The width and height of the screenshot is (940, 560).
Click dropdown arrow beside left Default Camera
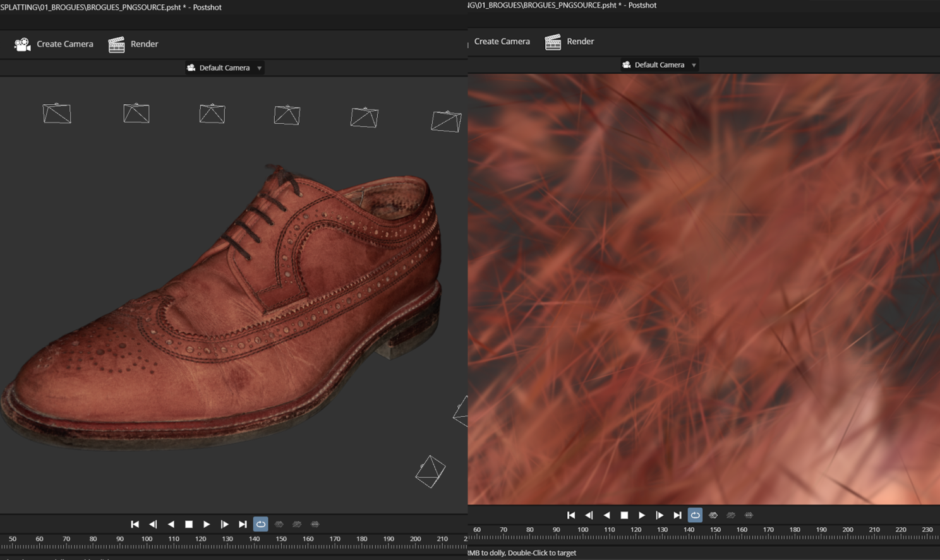pos(259,68)
